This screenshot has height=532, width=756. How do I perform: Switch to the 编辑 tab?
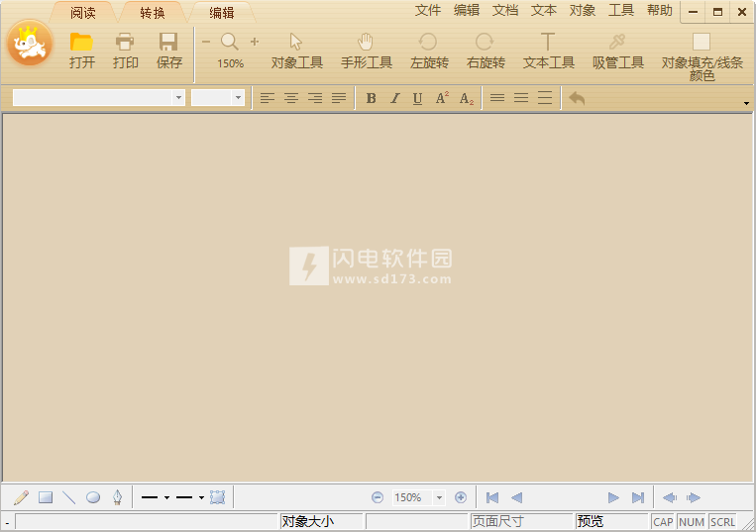[x=222, y=13]
